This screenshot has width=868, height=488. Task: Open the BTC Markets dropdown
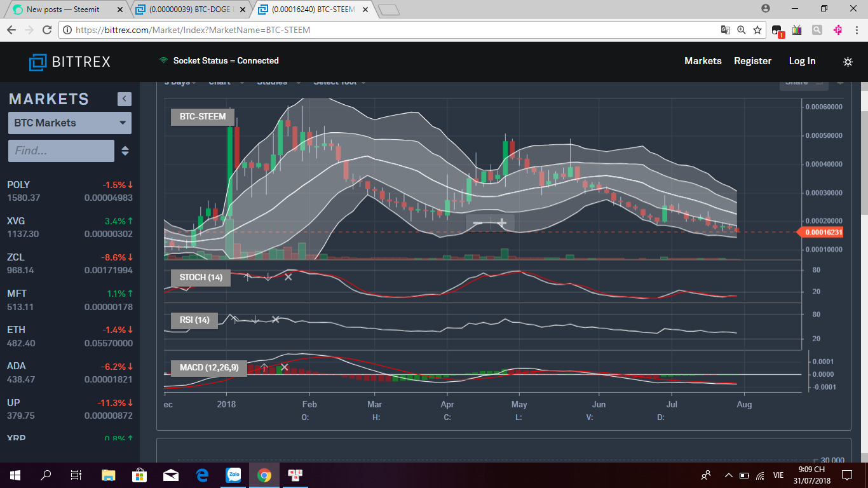click(70, 123)
